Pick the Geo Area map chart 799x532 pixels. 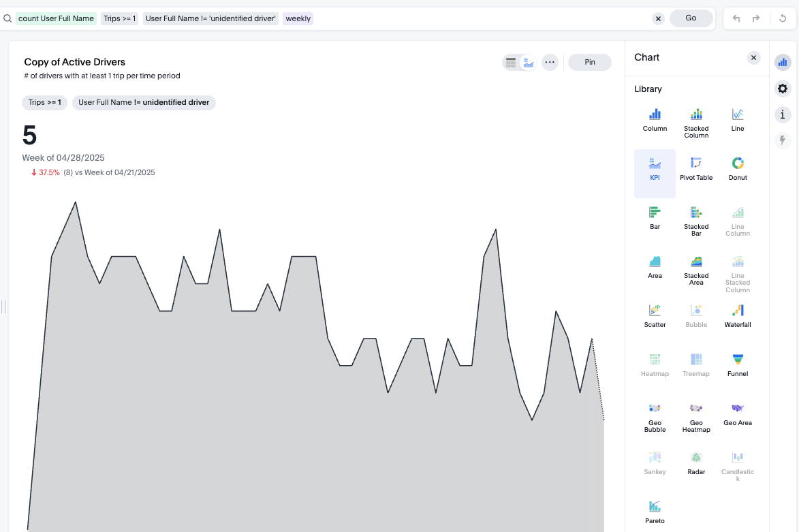(738, 413)
